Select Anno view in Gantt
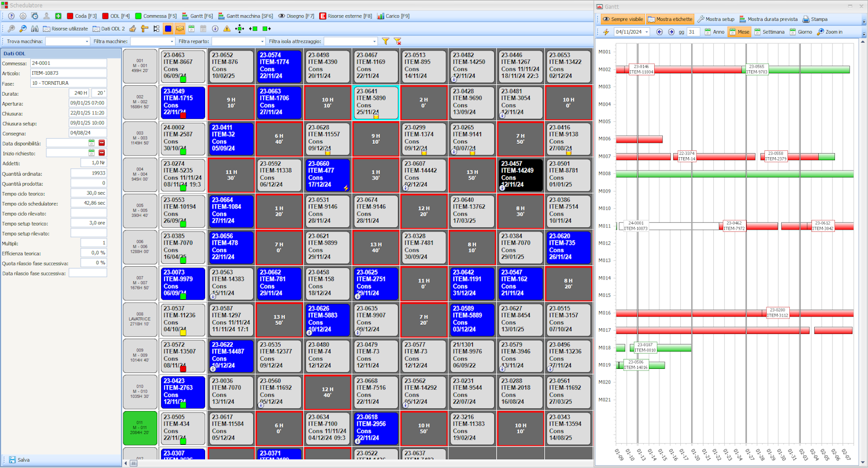Viewport: 868px width, 468px height. (714, 32)
